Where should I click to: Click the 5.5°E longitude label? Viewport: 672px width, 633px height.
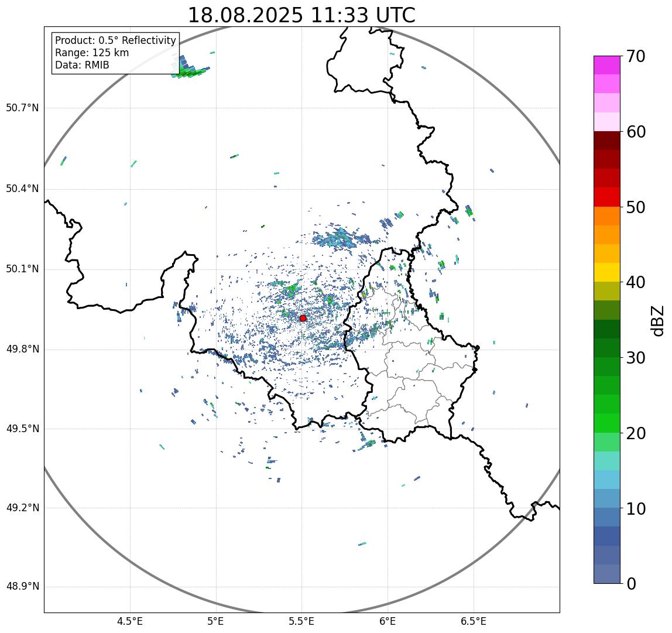tap(301, 621)
